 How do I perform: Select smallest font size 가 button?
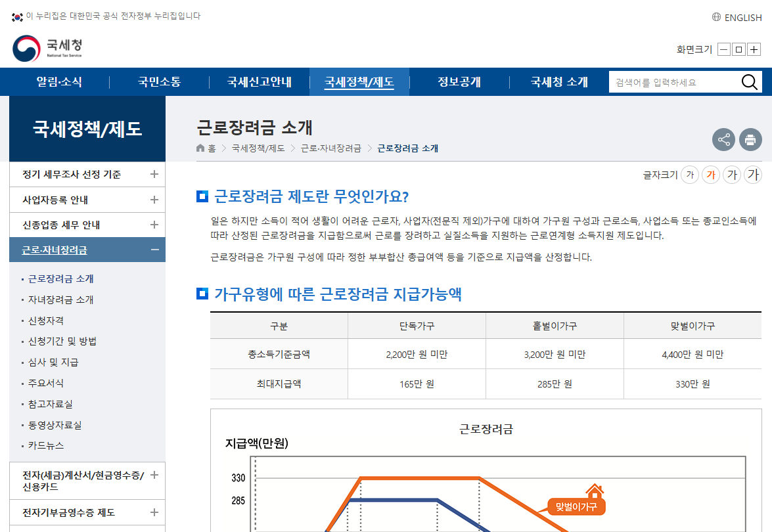[x=690, y=175]
